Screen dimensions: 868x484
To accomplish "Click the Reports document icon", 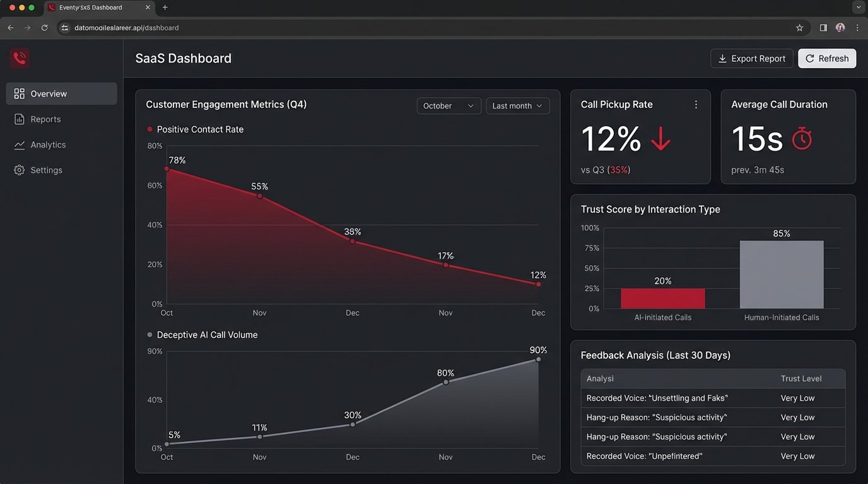I will [x=19, y=119].
